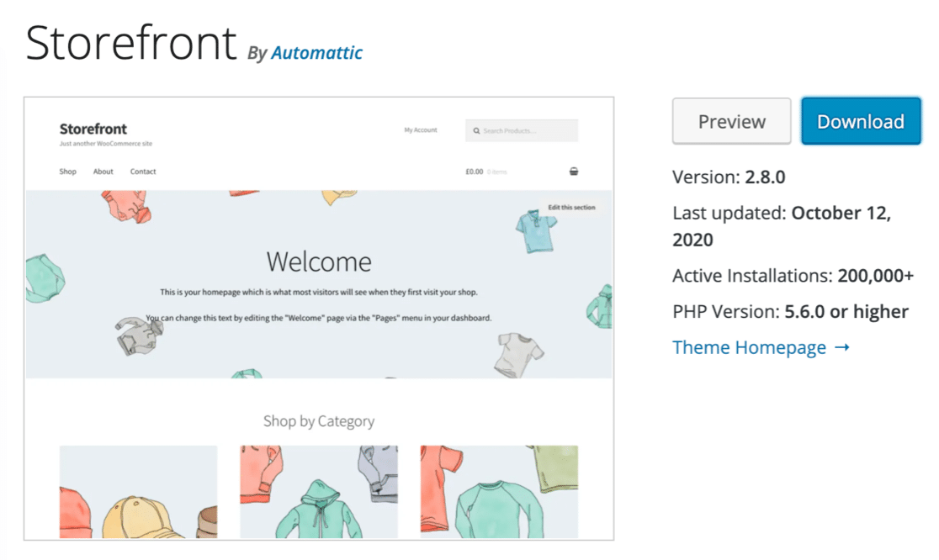The width and height of the screenshot is (939, 560).
Task: Click the Storefront theme screenshot thumbnail
Action: [x=319, y=319]
